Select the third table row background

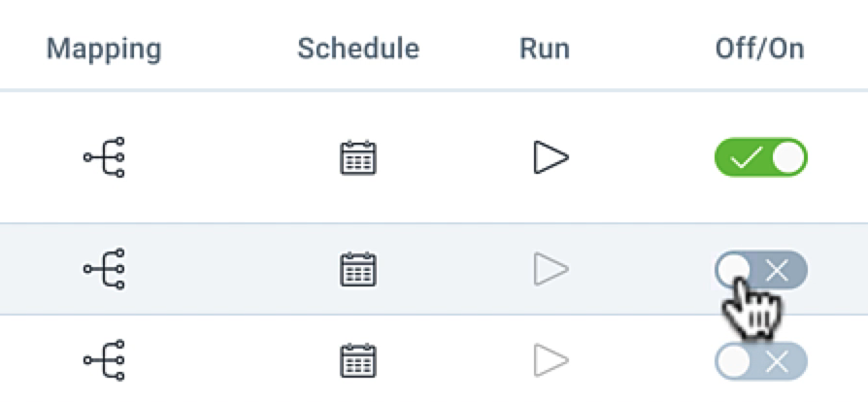(x=434, y=359)
